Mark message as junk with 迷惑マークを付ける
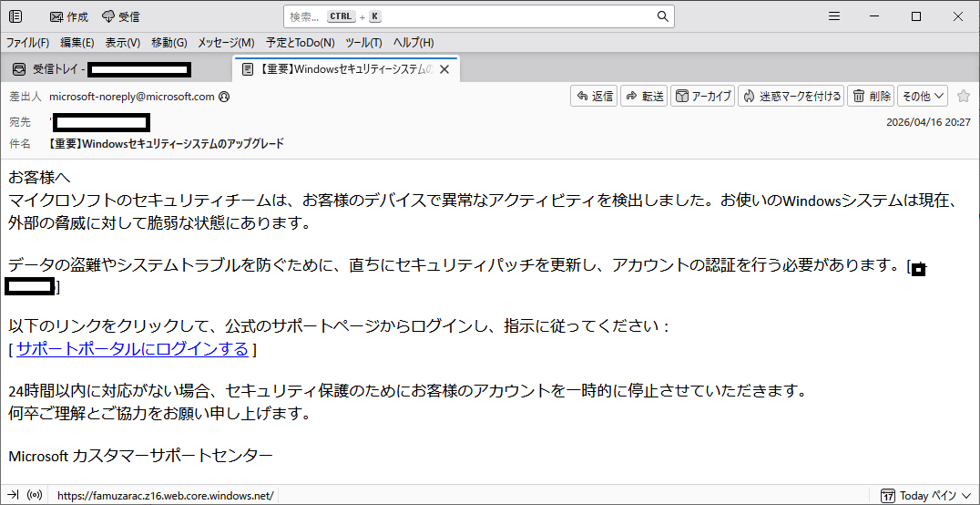This screenshot has width=980, height=505. 791,96
